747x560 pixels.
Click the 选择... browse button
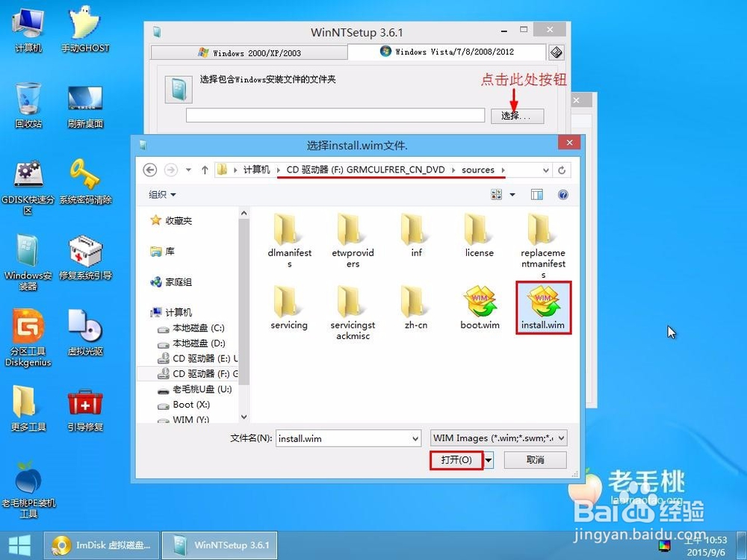tap(518, 116)
